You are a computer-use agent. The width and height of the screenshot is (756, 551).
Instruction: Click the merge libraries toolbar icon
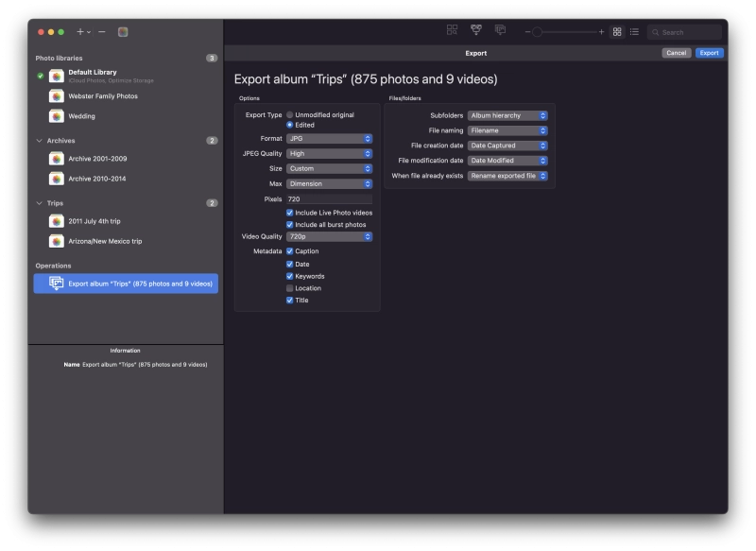[x=476, y=30]
